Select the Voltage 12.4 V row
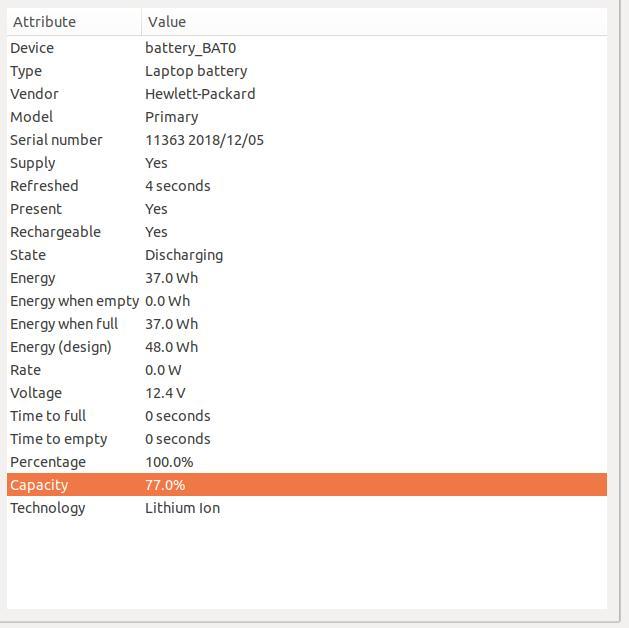 (307, 393)
